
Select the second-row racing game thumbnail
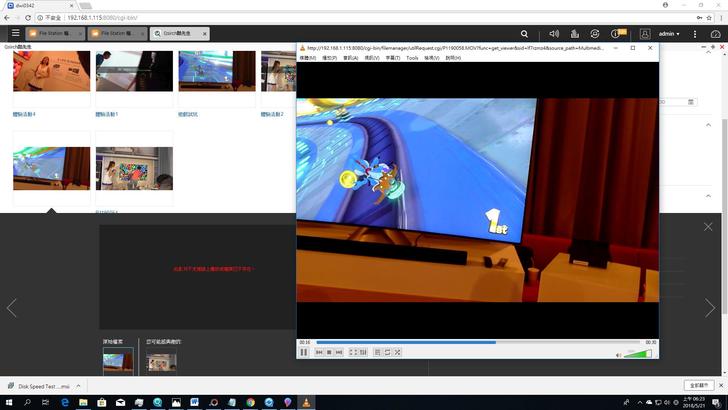point(52,168)
